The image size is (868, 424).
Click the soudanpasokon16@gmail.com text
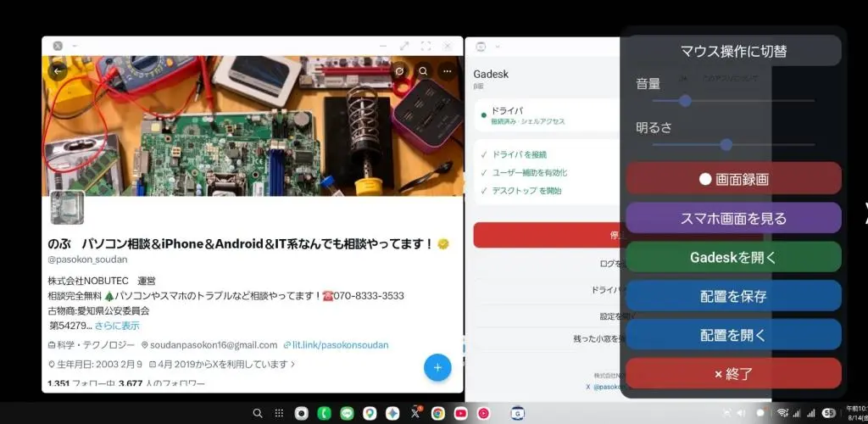(213, 345)
